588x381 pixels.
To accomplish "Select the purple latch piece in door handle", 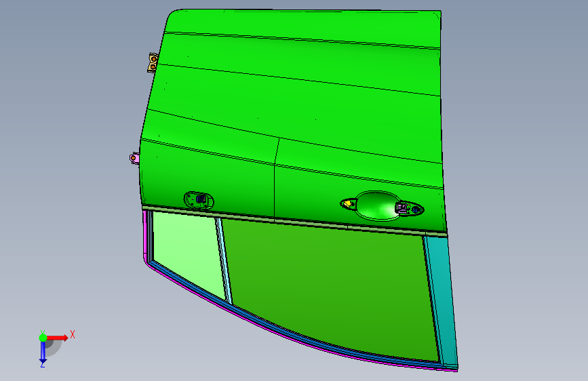I will (402, 207).
